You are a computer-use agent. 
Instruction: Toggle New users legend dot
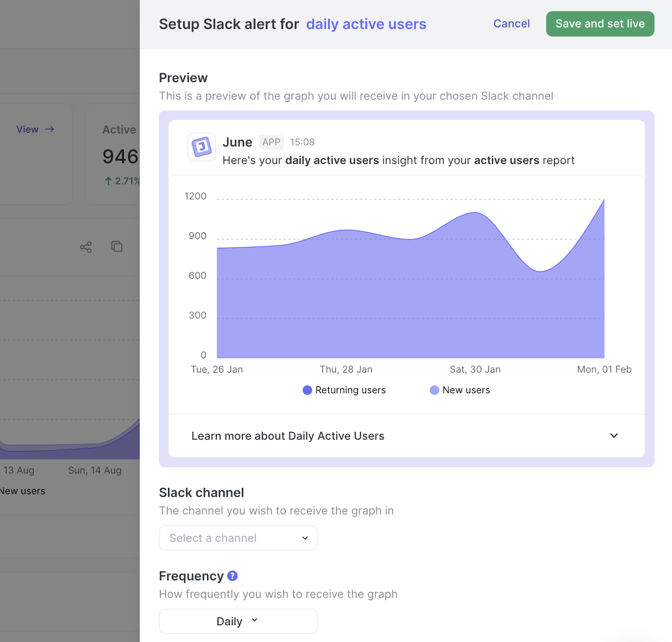[x=434, y=390]
